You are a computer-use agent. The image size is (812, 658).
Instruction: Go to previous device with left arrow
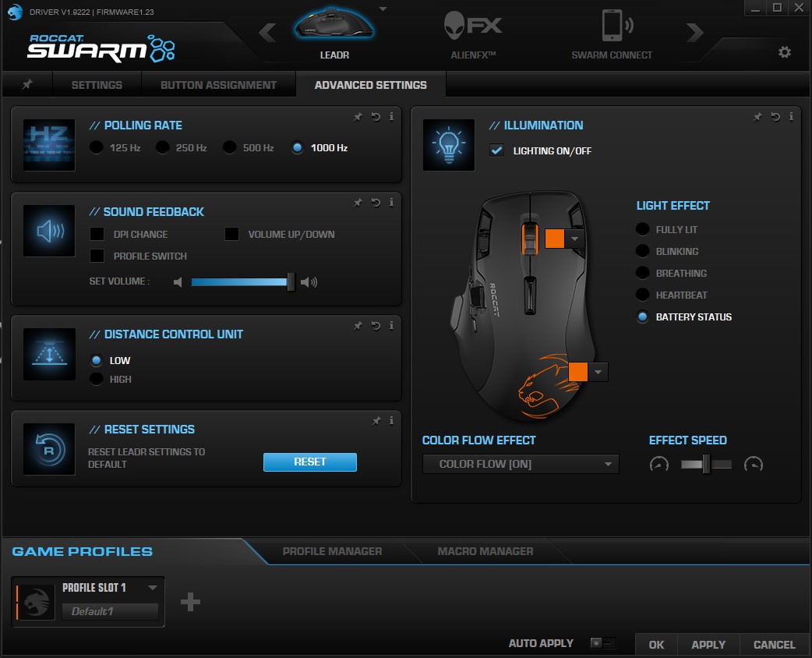pyautogui.click(x=267, y=33)
